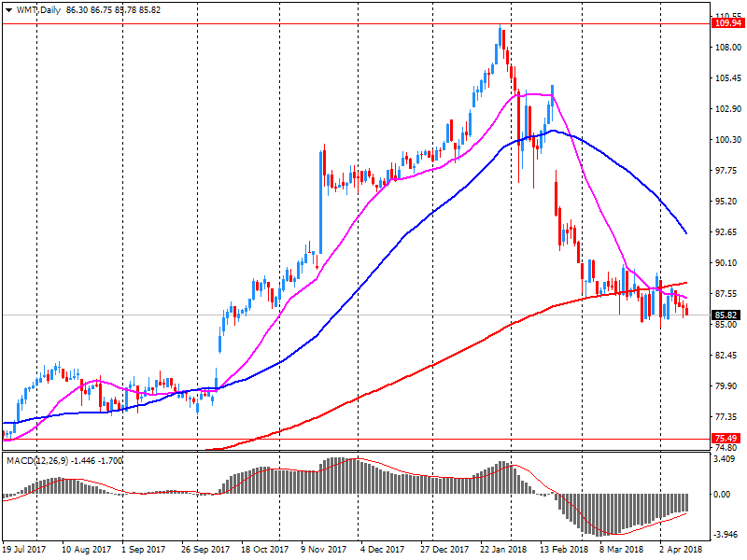This screenshot has width=747, height=560.
Task: Click the 75.49 red price level label
Action: click(726, 438)
